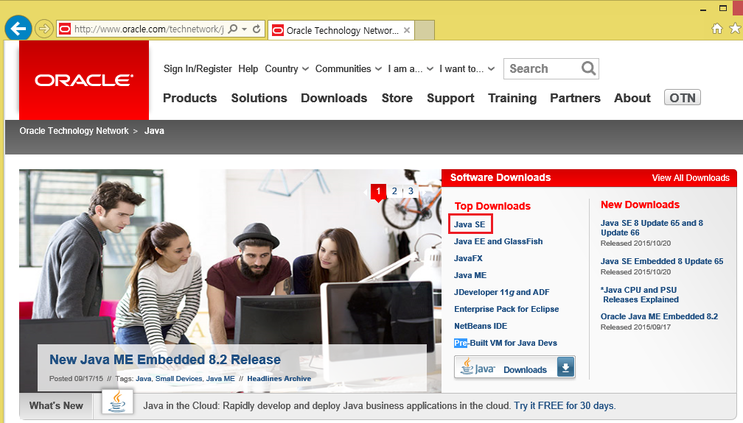Minimize the browser window
The height and width of the screenshot is (423, 743).
703,9
